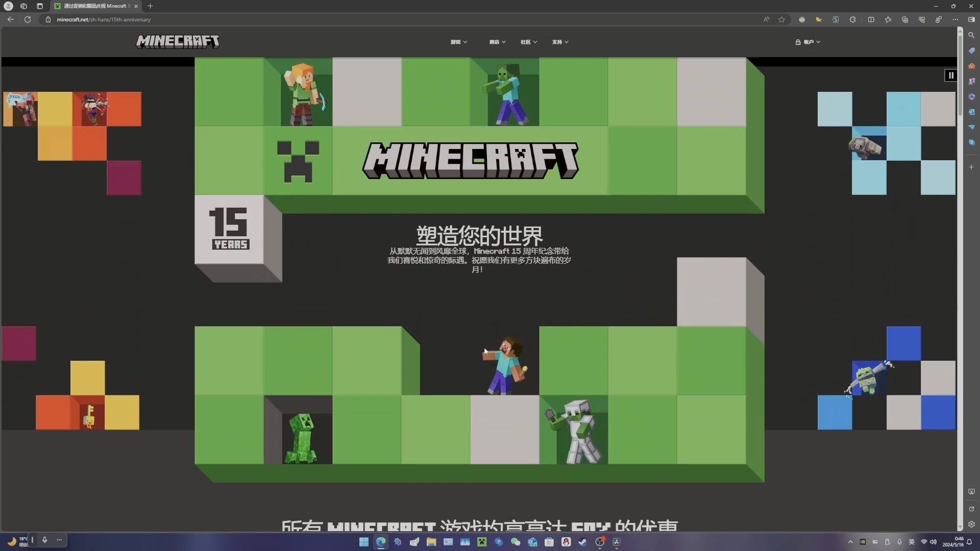Open Outlook in the sidebar
The height and width of the screenshot is (551, 980).
971,112
